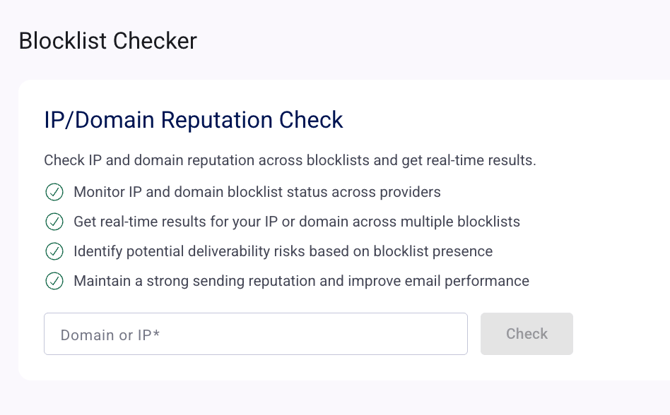The width and height of the screenshot is (670, 415).
Task: Click the 'Domain or IP*' placeholder text
Action: [x=110, y=335]
